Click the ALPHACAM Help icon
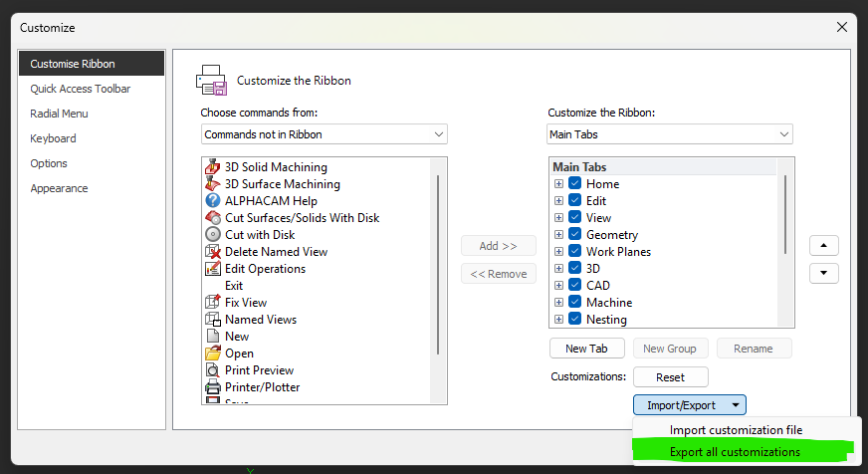868x474 pixels. 212,201
